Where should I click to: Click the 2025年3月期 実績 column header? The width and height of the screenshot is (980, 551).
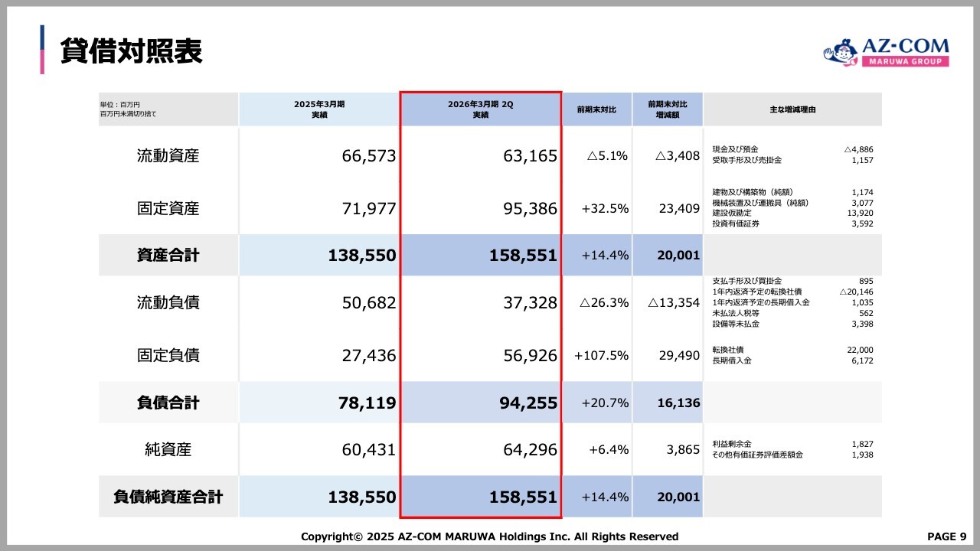coord(319,109)
